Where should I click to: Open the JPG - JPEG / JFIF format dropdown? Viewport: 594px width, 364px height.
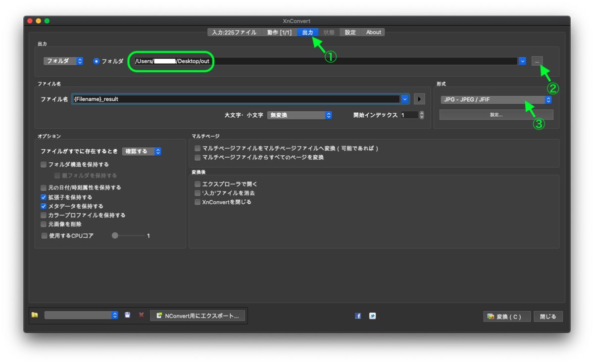coord(496,99)
